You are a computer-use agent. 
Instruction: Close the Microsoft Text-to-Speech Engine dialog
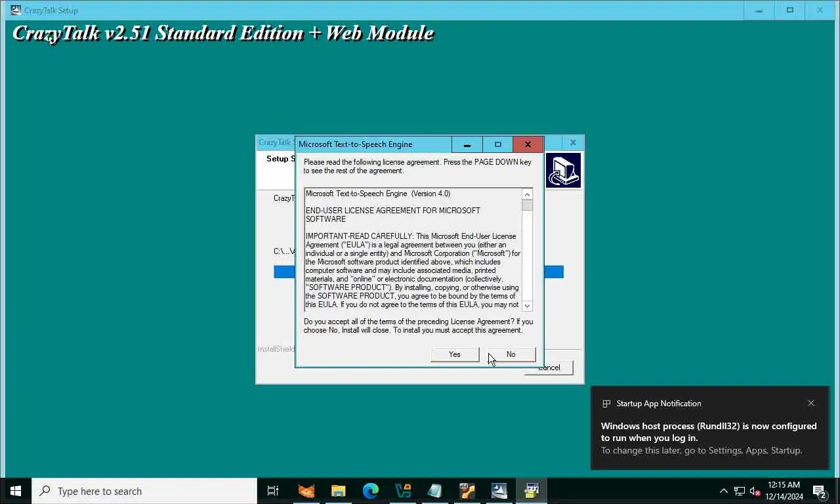[528, 144]
